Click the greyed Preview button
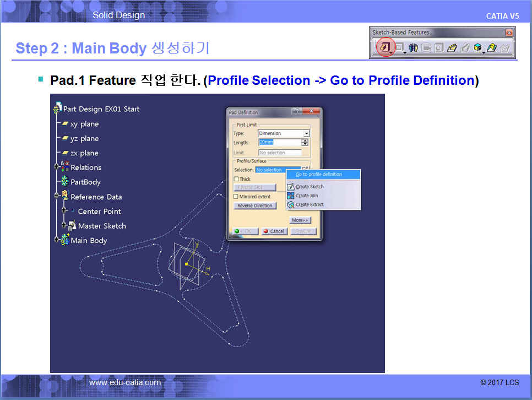 pos(303,231)
